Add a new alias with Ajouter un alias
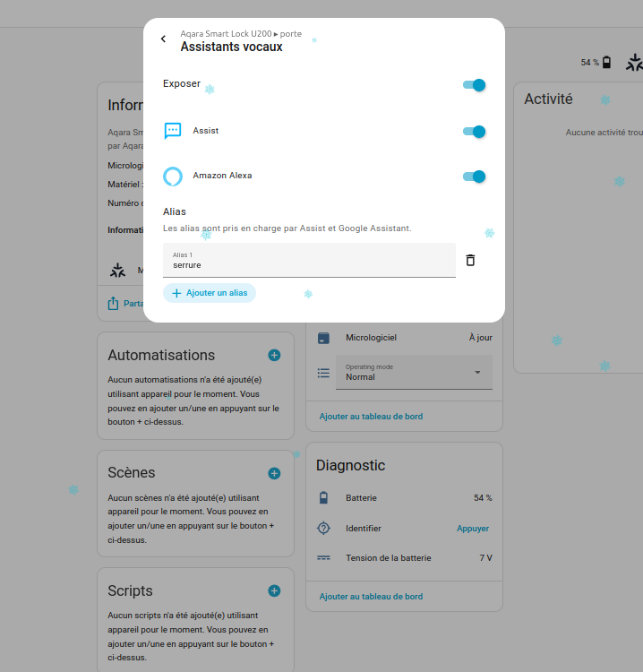Image resolution: width=643 pixels, height=672 pixels. coord(210,293)
